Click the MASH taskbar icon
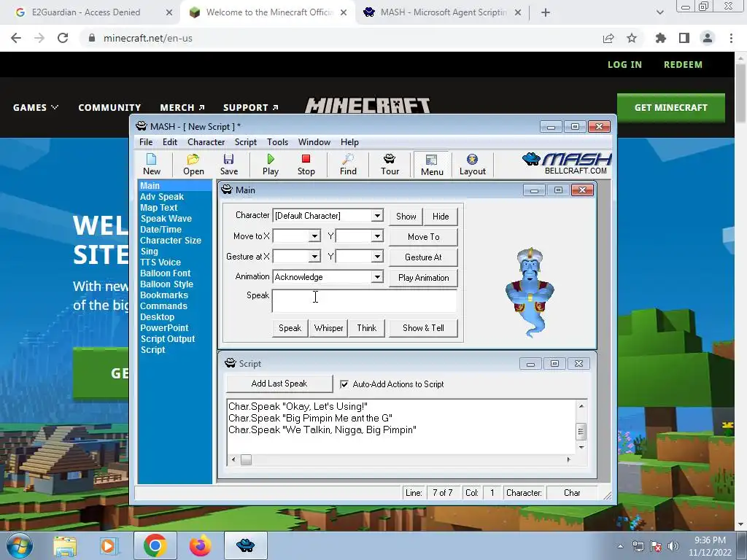Image resolution: width=747 pixels, height=560 pixels. coord(245,545)
